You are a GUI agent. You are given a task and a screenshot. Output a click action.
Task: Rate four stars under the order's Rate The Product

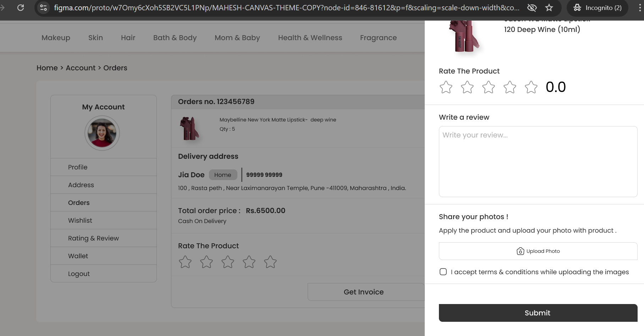[249, 262]
